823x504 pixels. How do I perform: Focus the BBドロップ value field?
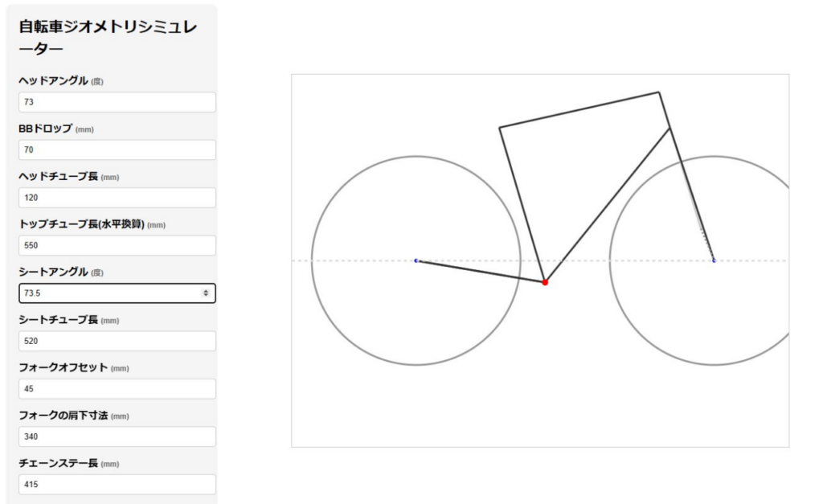point(117,150)
